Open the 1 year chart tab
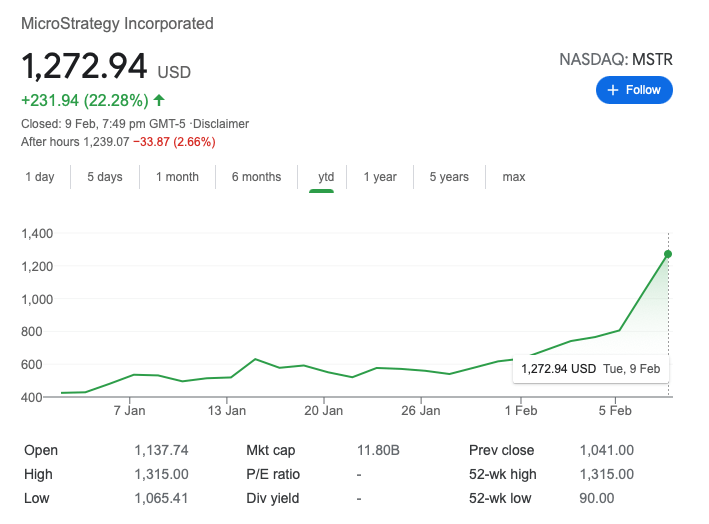The image size is (709, 524). coord(380,177)
